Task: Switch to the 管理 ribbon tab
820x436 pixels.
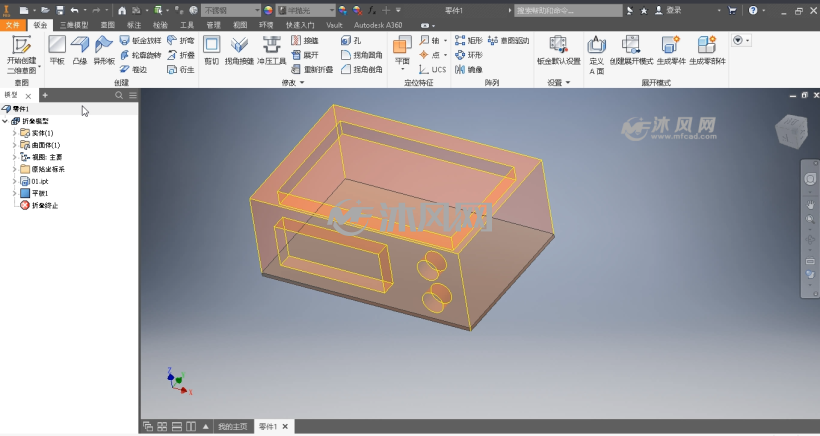Action: [213, 25]
